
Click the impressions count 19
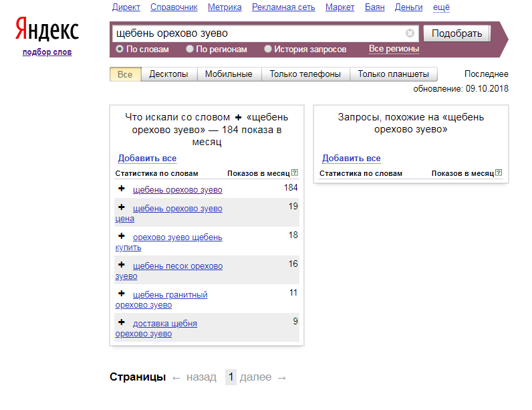point(293,206)
